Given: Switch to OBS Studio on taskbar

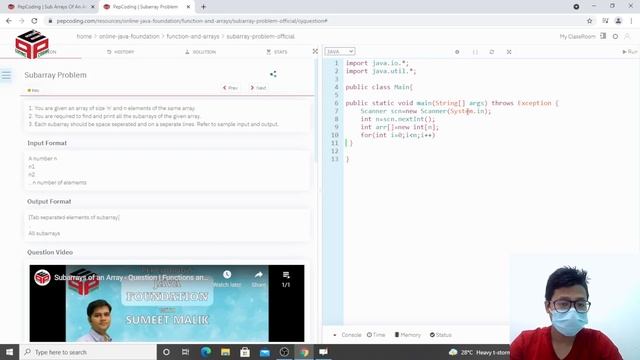Looking at the screenshot, I should pyautogui.click(x=284, y=352).
